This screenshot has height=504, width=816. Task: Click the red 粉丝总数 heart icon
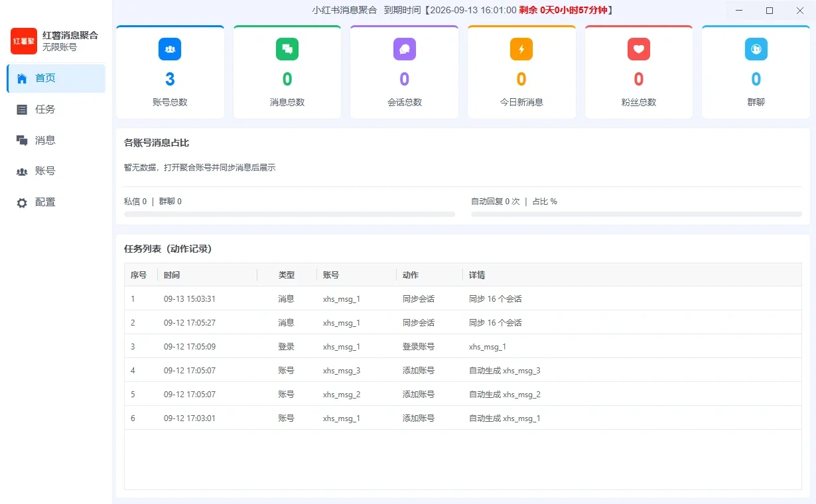(639, 49)
